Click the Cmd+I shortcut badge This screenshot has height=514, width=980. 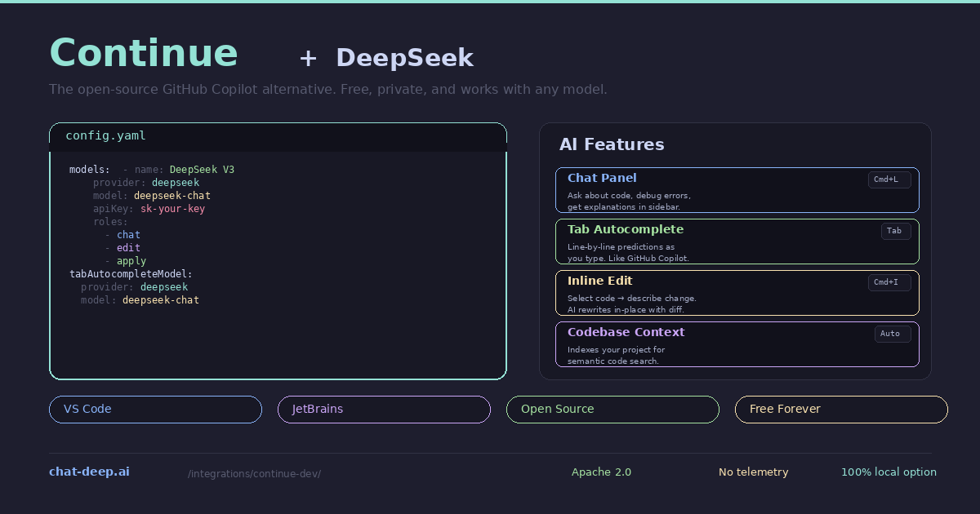[889, 282]
